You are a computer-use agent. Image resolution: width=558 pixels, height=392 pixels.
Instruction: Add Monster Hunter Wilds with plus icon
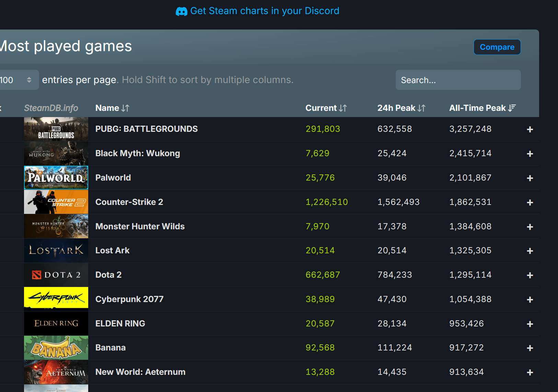point(530,227)
